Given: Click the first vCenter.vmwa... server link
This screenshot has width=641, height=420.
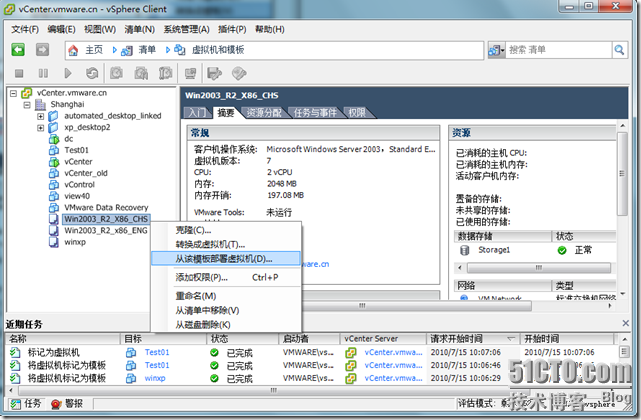Looking at the screenshot, I should point(393,353).
